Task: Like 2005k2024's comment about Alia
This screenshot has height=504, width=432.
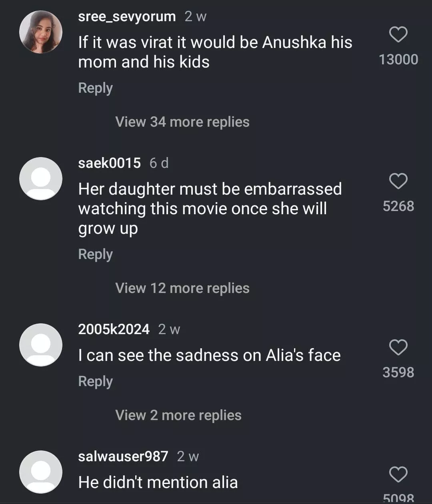Action: pos(398,348)
